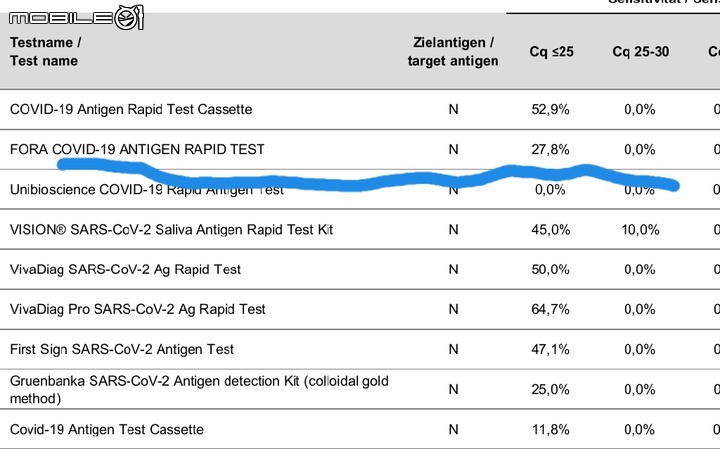Select the 27,8% value for FORA
Screen dimensions: 720x449
point(551,149)
